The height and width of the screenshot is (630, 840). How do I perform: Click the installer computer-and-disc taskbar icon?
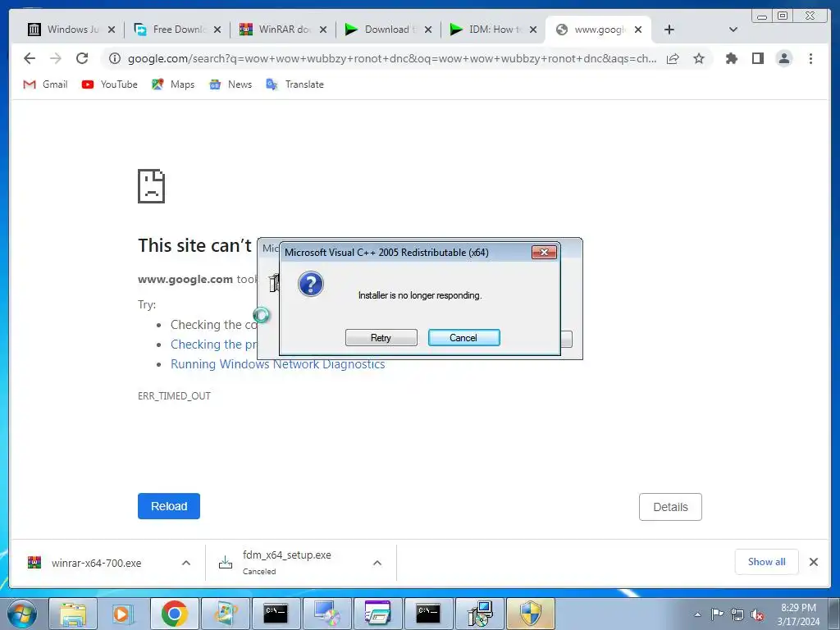pyautogui.click(x=479, y=614)
